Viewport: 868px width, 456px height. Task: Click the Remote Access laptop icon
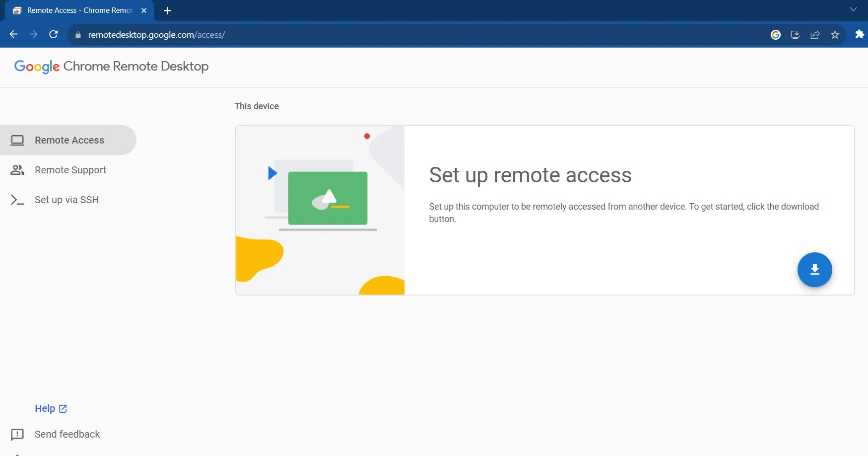tap(17, 141)
